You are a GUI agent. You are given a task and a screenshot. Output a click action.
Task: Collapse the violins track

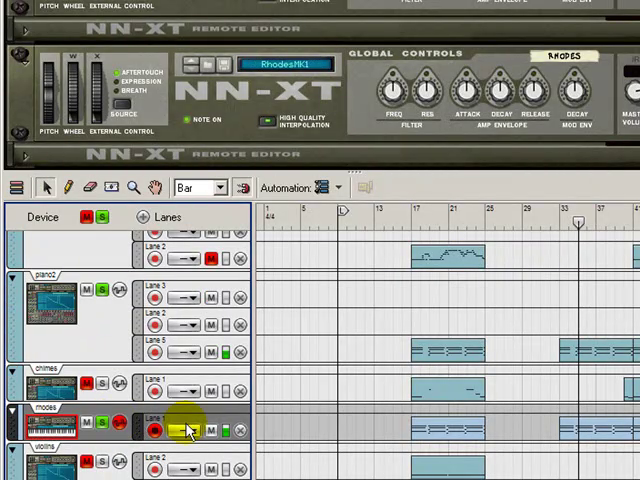tap(12, 450)
